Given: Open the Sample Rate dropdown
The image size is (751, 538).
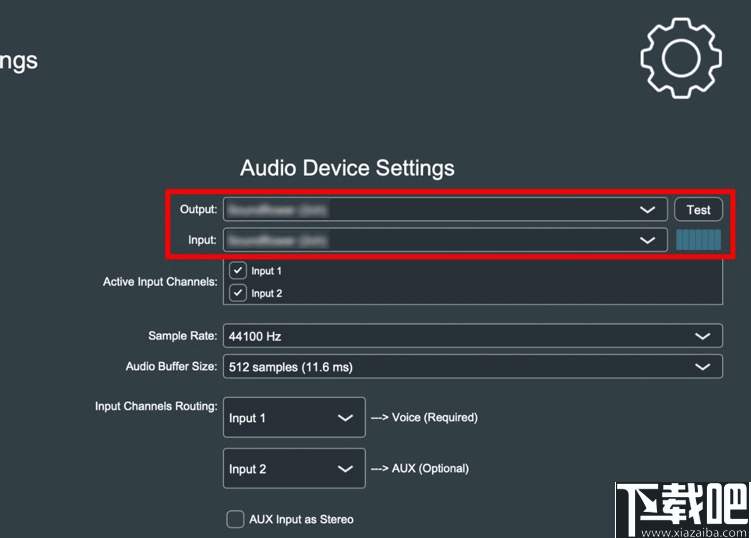Looking at the screenshot, I should pyautogui.click(x=473, y=336).
